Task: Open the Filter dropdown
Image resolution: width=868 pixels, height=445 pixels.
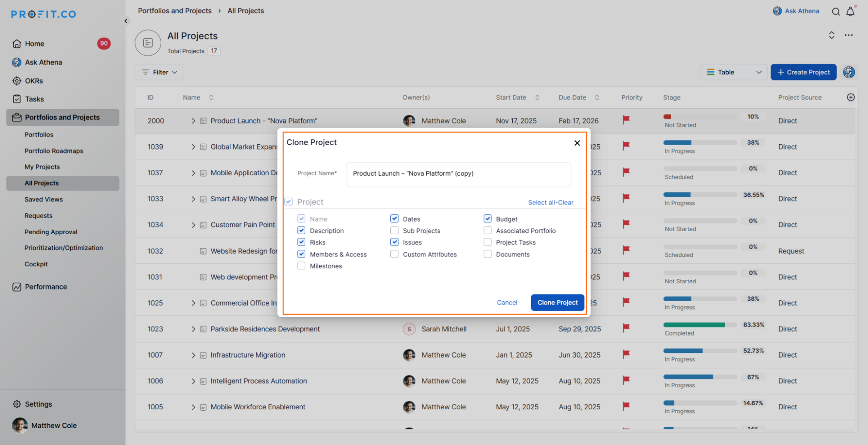Action: pyautogui.click(x=159, y=72)
